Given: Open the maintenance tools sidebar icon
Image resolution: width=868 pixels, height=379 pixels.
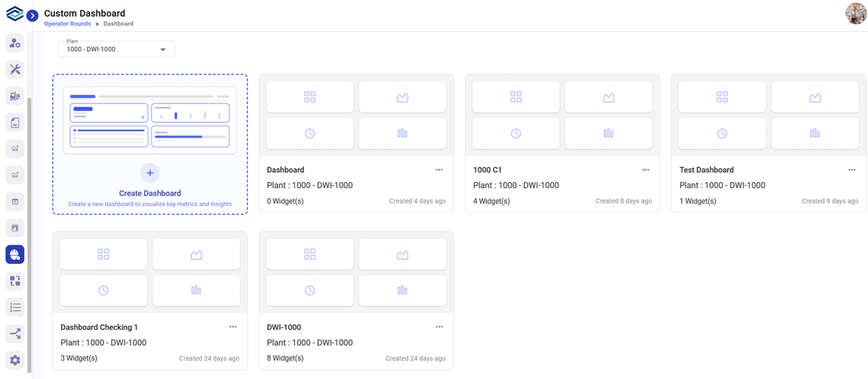Looking at the screenshot, I should (x=15, y=70).
